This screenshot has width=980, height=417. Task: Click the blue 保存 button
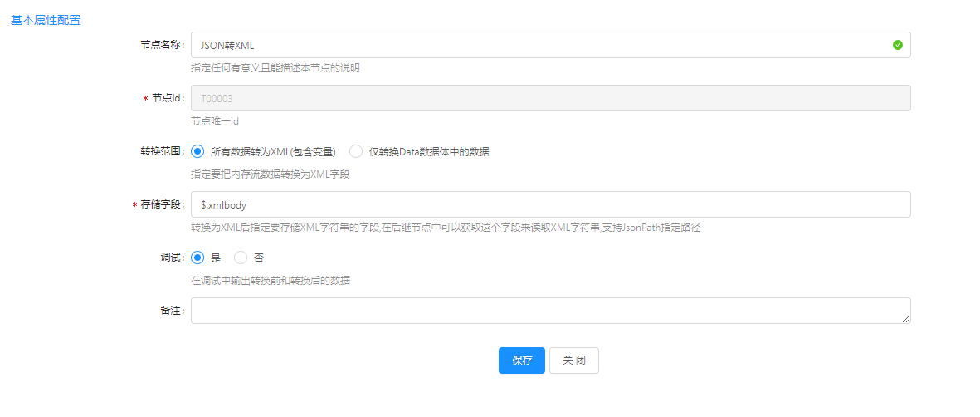[521, 361]
